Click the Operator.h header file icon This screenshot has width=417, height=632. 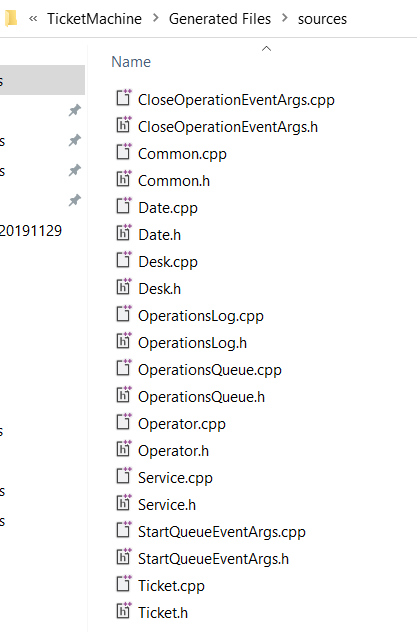[x=124, y=449]
